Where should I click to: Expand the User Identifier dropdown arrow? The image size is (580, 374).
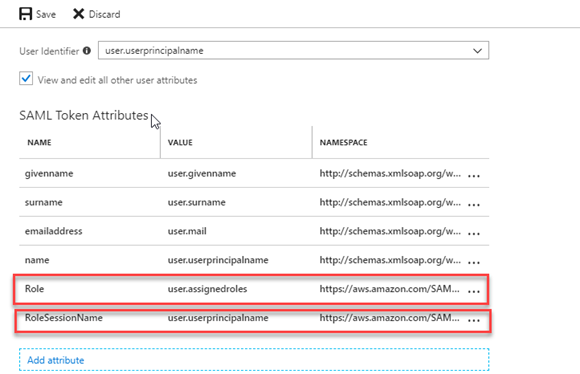478,51
